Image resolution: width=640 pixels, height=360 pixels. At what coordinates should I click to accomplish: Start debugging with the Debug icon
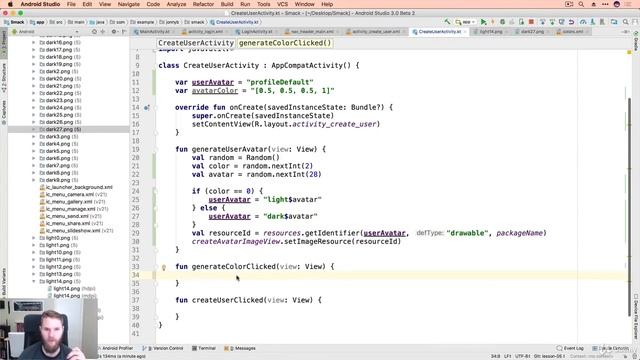[502, 22]
